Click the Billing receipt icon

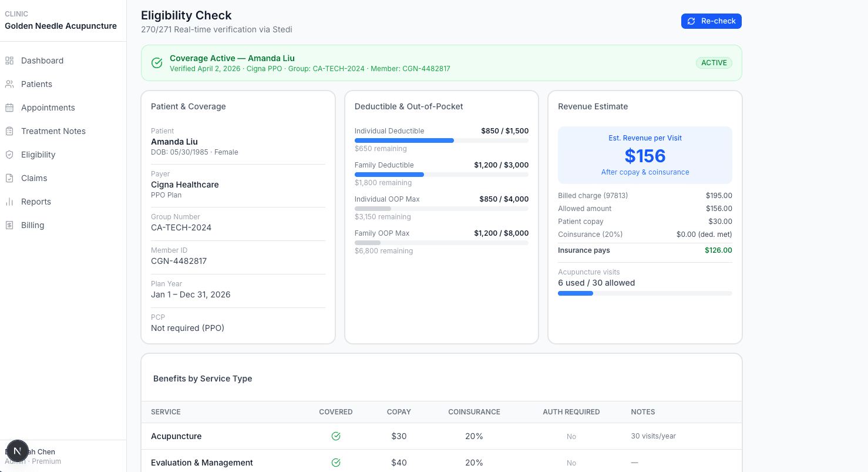[9, 225]
